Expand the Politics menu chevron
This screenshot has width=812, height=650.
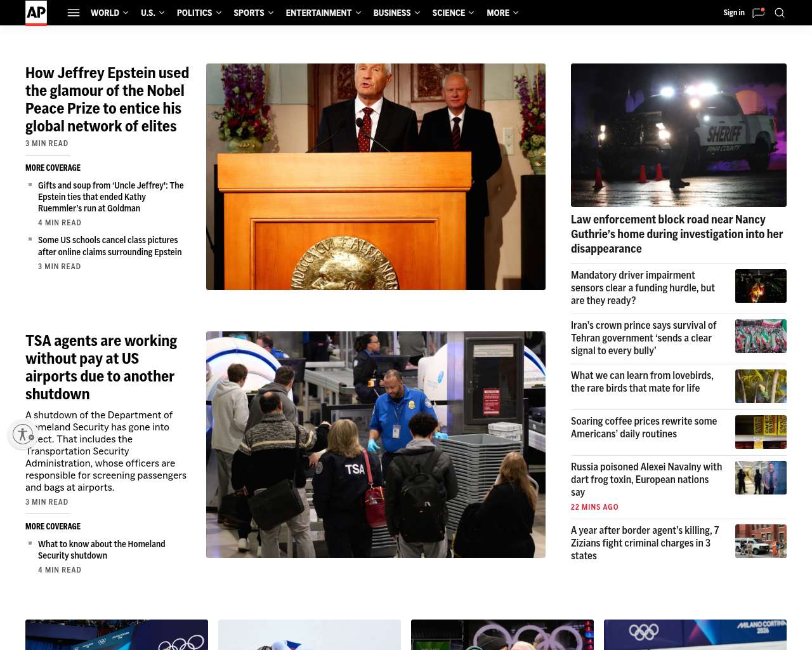point(219,13)
